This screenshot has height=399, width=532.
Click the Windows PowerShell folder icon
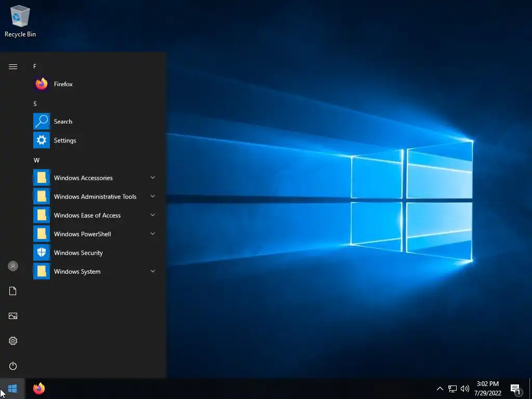coord(42,234)
